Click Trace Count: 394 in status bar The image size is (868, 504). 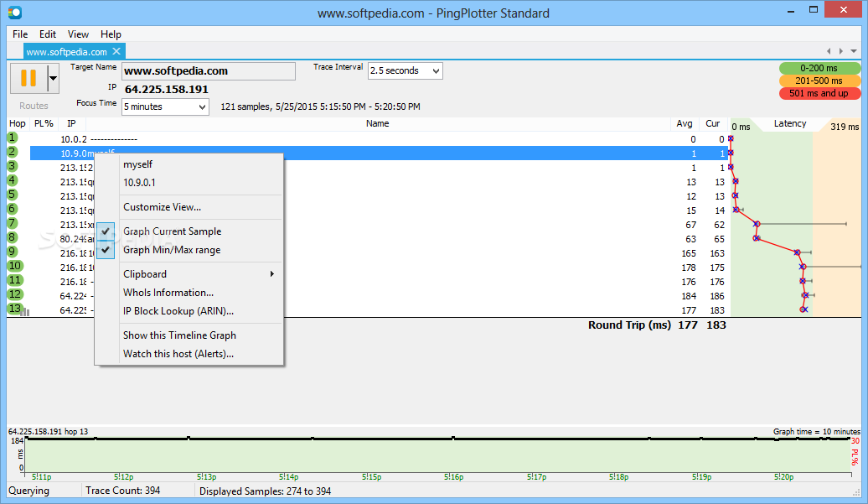point(123,491)
